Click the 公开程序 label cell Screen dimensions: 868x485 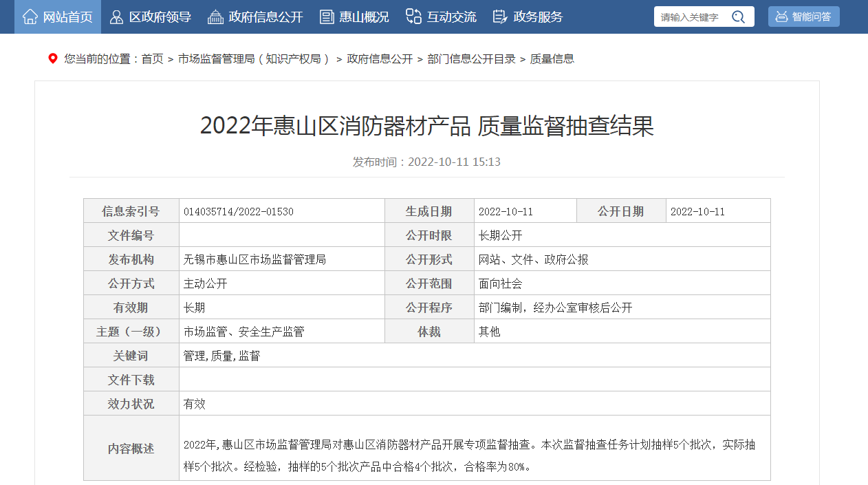[x=429, y=308]
